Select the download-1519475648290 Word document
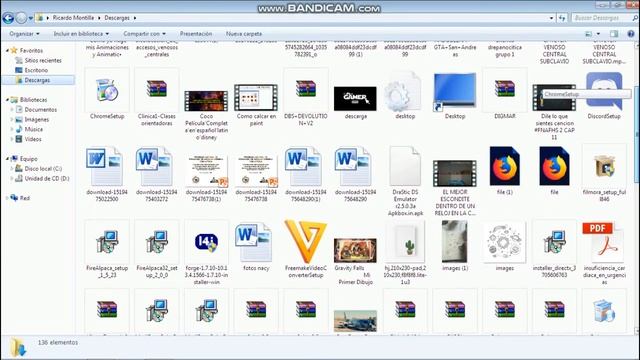 [x=353, y=167]
